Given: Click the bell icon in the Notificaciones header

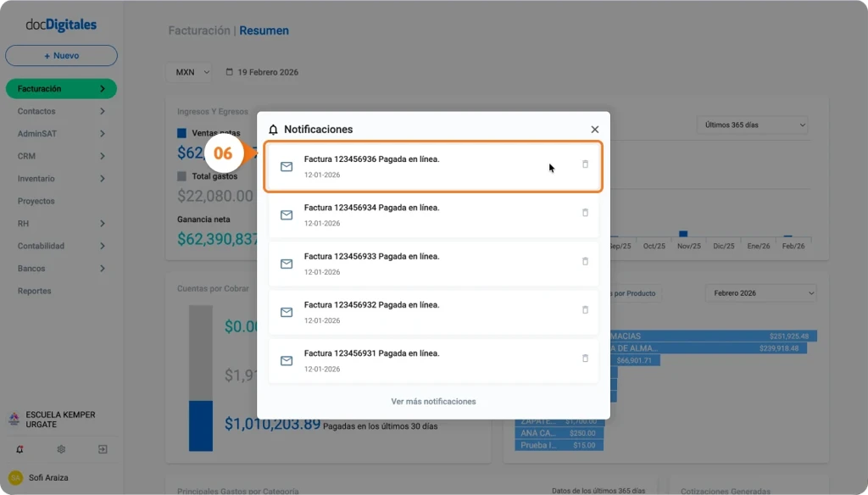Looking at the screenshot, I should (273, 129).
